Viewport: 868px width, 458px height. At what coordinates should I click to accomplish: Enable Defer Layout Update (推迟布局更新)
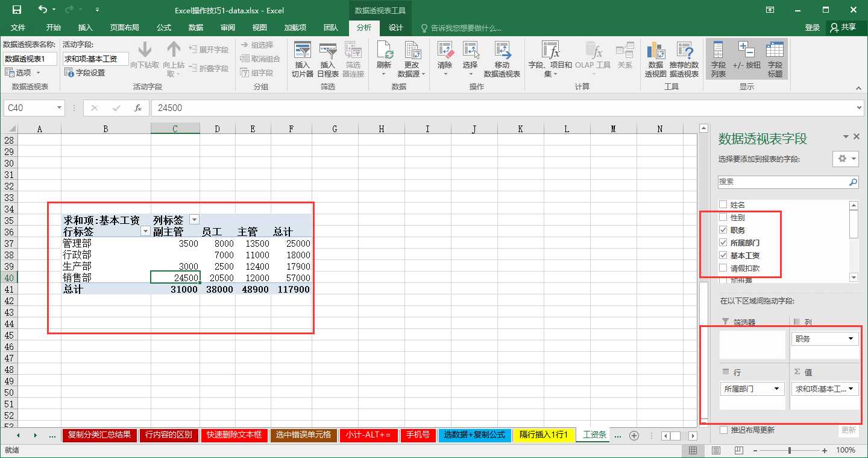point(723,430)
